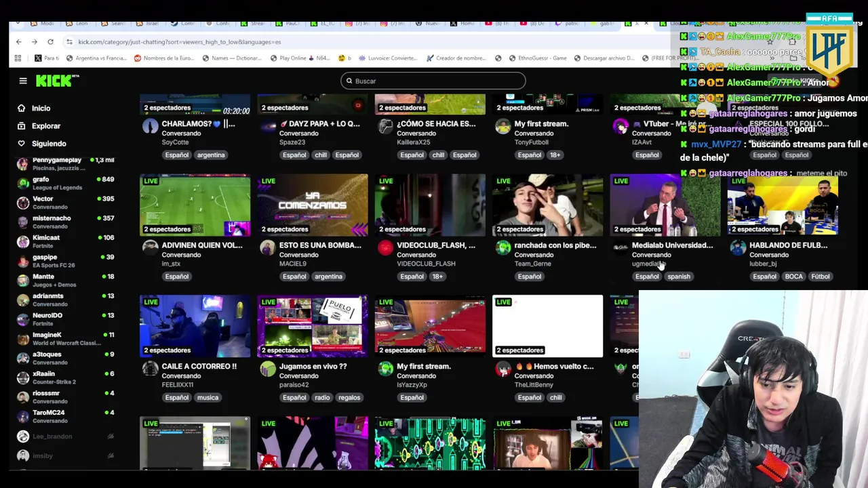The image size is (868, 488).
Task: Open VIDEOCLUB_FLASH stream thumbnail
Action: click(430, 205)
